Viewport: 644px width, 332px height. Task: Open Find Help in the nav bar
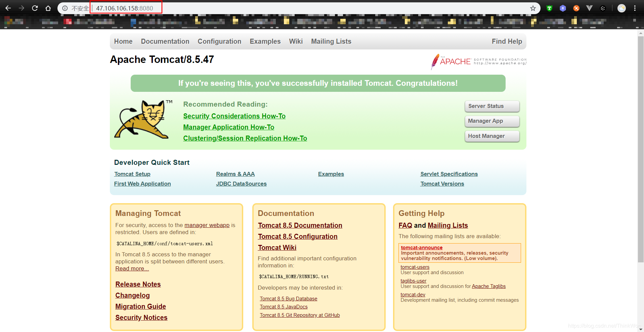[x=507, y=41]
